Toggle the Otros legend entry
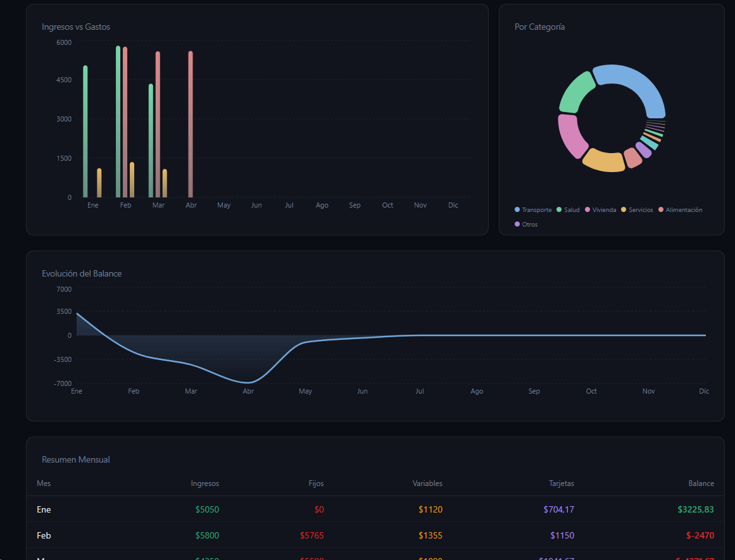 click(x=526, y=224)
